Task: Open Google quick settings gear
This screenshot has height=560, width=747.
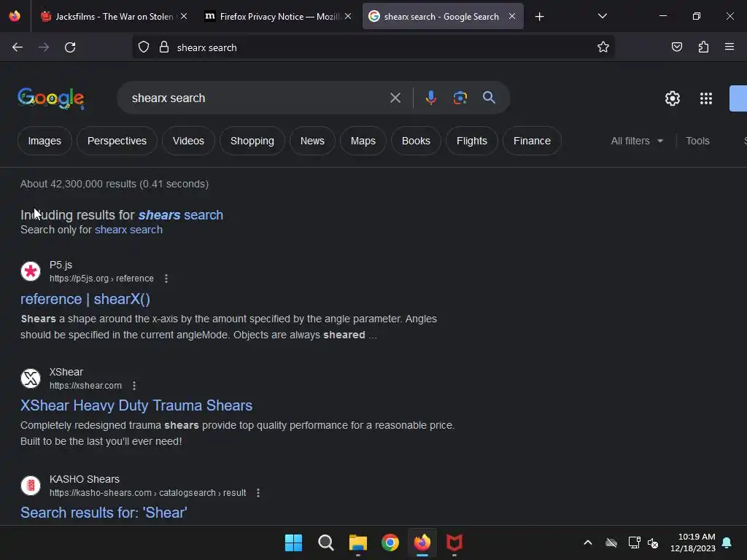Action: [672, 98]
